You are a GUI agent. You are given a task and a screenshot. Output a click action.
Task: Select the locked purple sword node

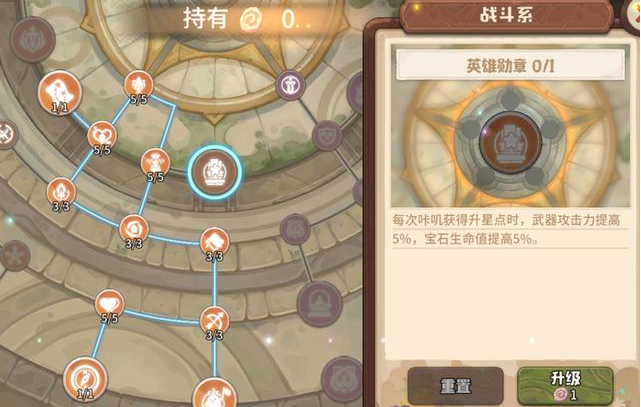point(290,85)
